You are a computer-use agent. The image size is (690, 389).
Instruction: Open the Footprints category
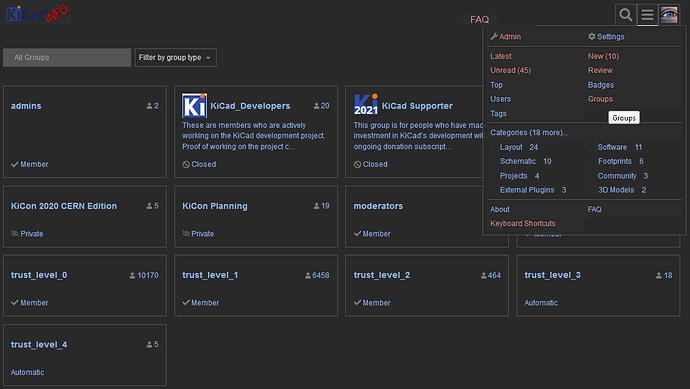click(x=615, y=161)
